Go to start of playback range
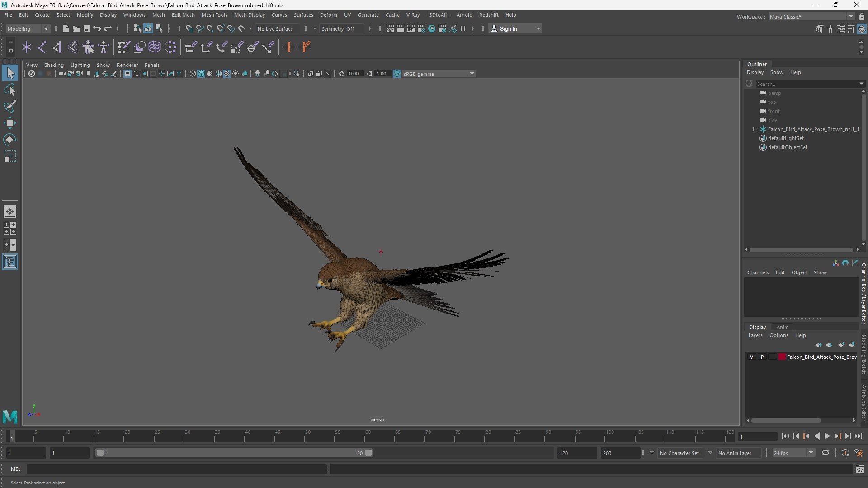The height and width of the screenshot is (488, 868). [785, 436]
